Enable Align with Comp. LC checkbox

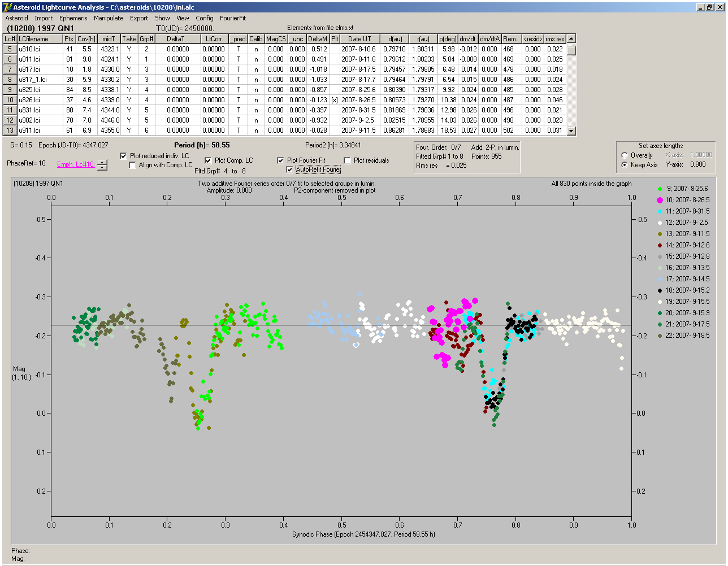[x=133, y=165]
